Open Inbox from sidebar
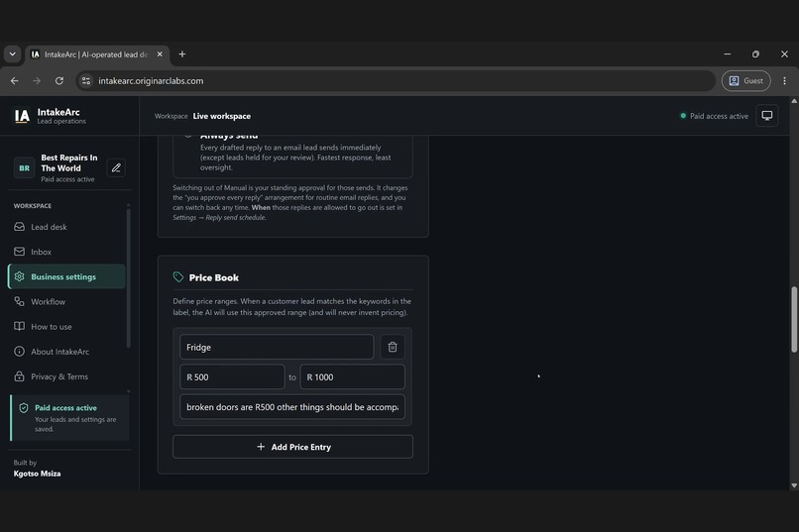The height and width of the screenshot is (532, 799). click(66, 252)
